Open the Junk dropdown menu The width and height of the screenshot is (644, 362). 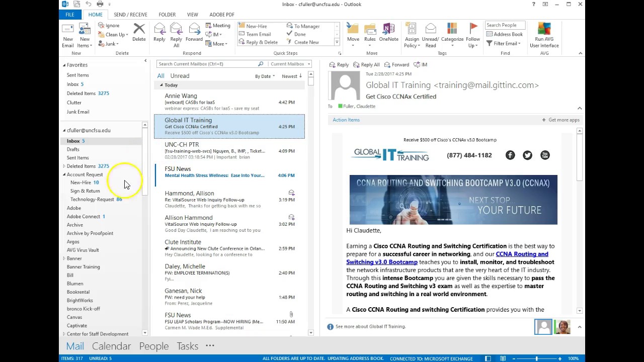click(x=108, y=44)
